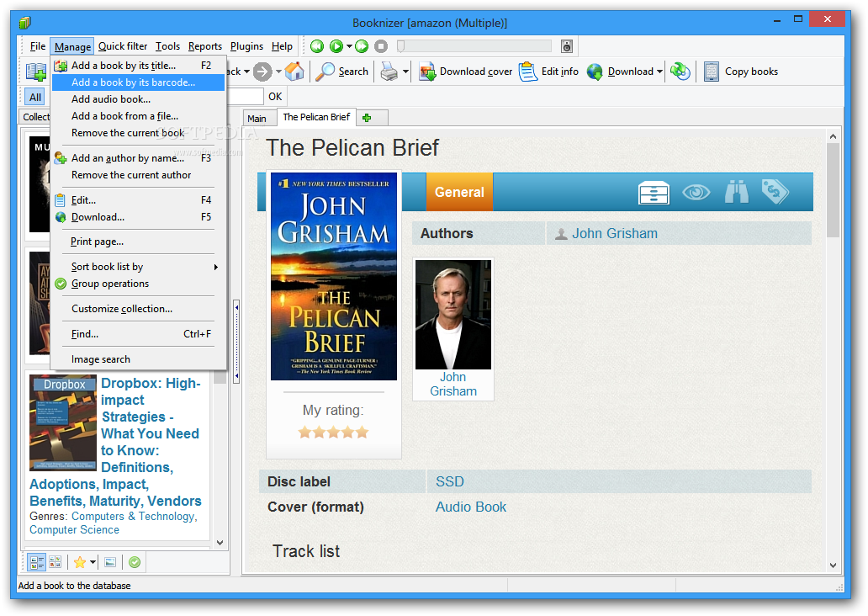Screen dimensions: 868x616
Task: Click the globe sync refresh icon
Action: tap(680, 72)
